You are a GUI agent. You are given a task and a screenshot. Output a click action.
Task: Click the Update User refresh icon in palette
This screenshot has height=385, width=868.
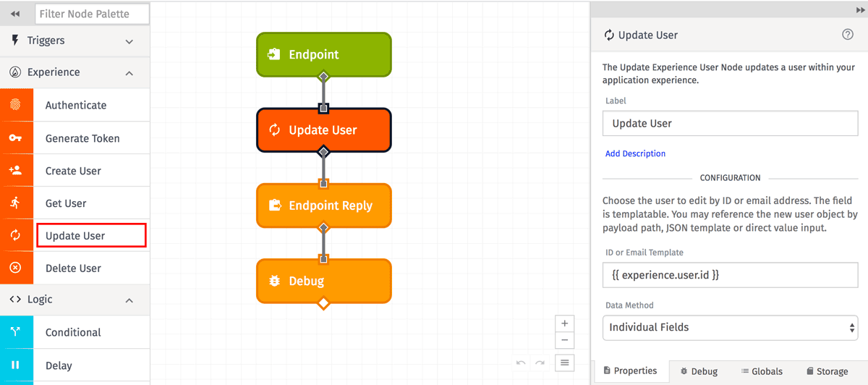pyautogui.click(x=16, y=236)
